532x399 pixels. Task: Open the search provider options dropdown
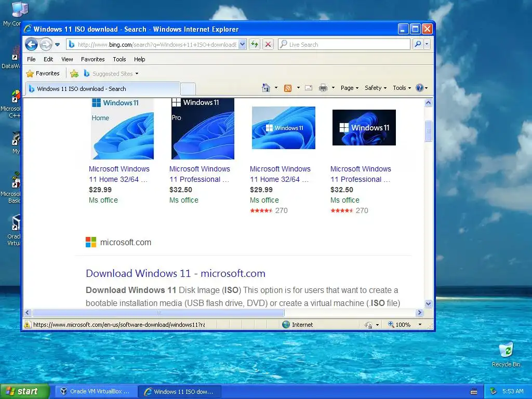coord(427,45)
